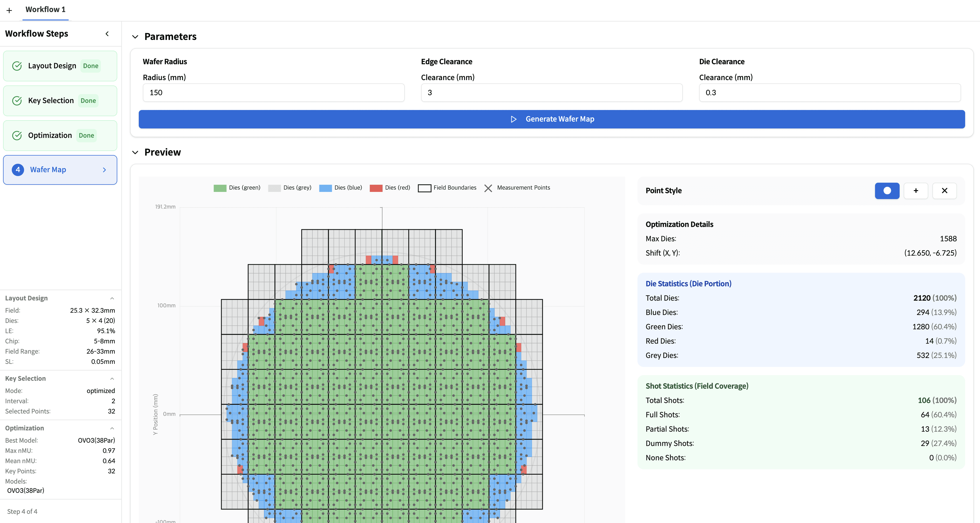Screen dimensions: 980x523
Task: Click the Mode value optimized
Action: 100,391
